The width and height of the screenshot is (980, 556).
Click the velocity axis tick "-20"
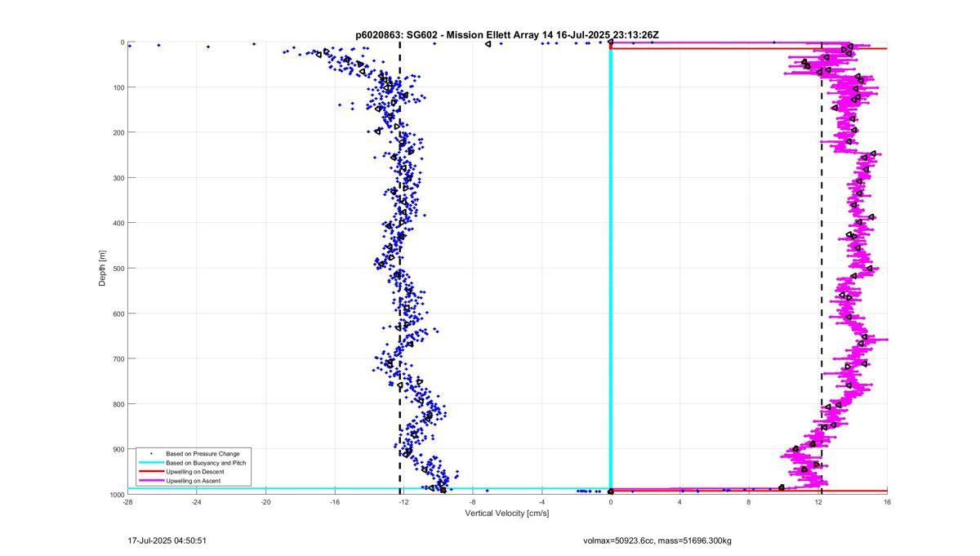click(x=265, y=502)
